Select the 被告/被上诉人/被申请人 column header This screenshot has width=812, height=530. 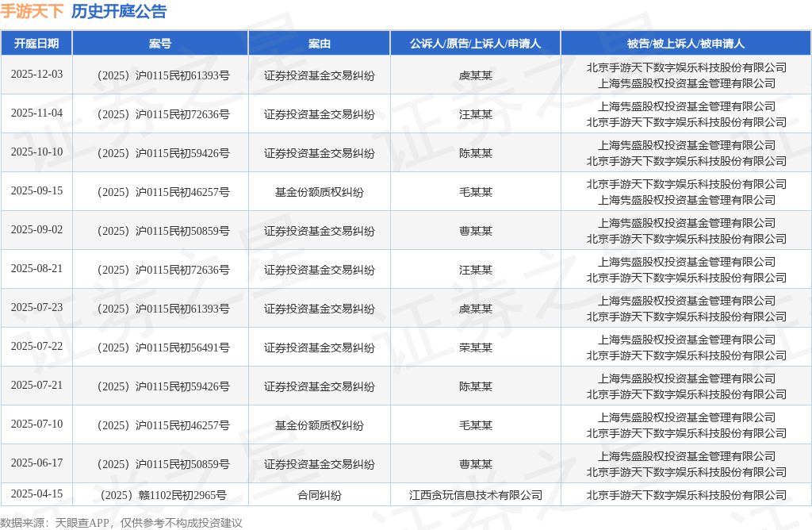coord(686,44)
